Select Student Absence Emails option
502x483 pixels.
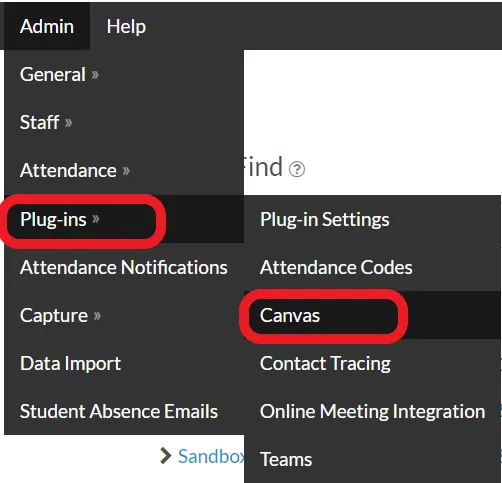[124, 411]
